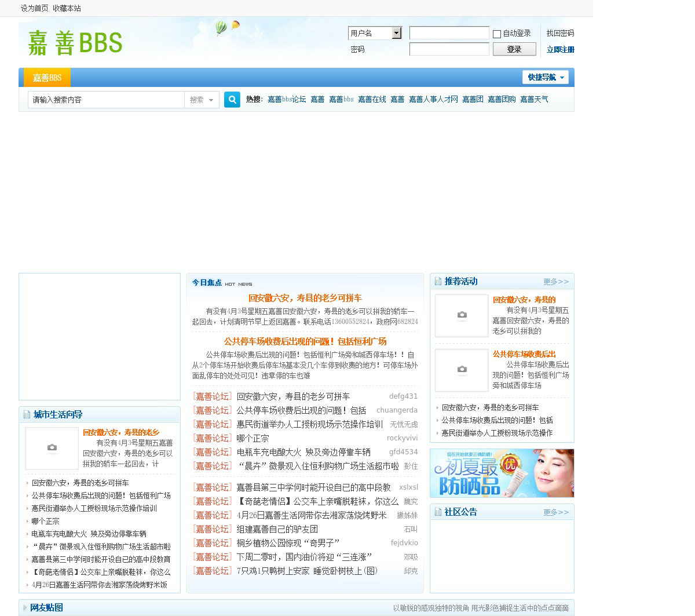The width and height of the screenshot is (695, 616).
Task: Click the 城市生活向导 panel icon
Action: [27, 414]
